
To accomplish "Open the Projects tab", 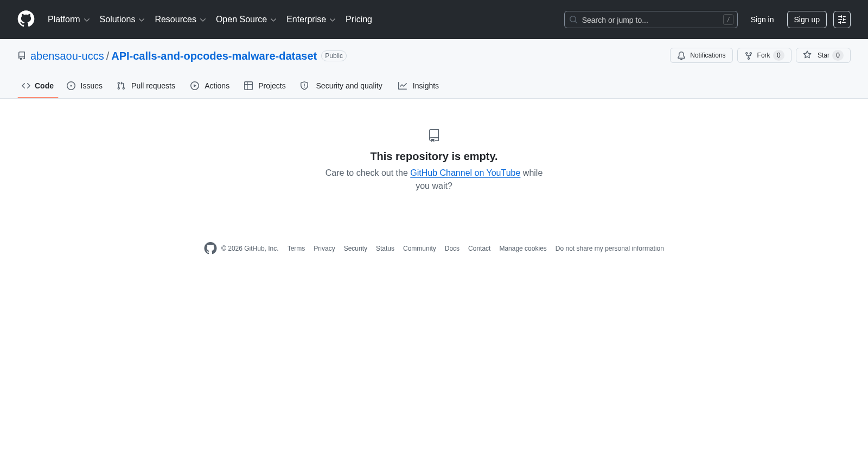I will pyautogui.click(x=265, y=86).
